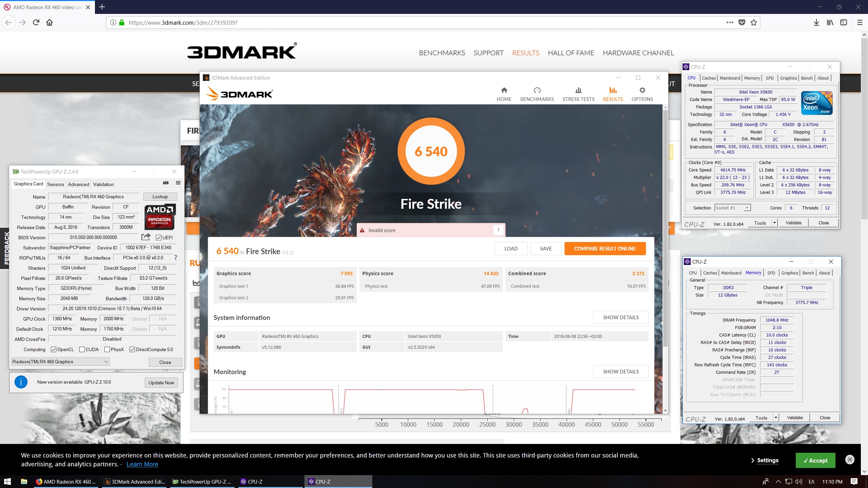
Task: Open Mainboard tab in upper CPU-Z window
Action: point(730,78)
